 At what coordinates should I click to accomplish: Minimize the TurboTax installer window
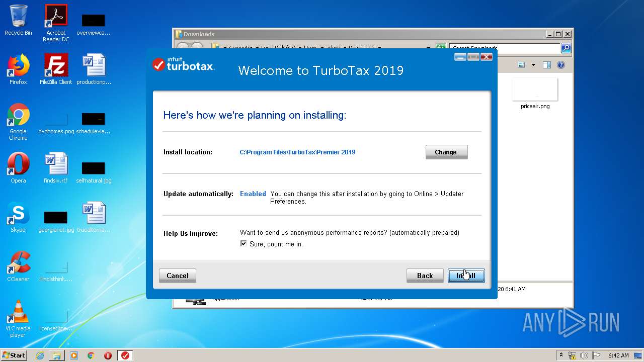coord(460,57)
